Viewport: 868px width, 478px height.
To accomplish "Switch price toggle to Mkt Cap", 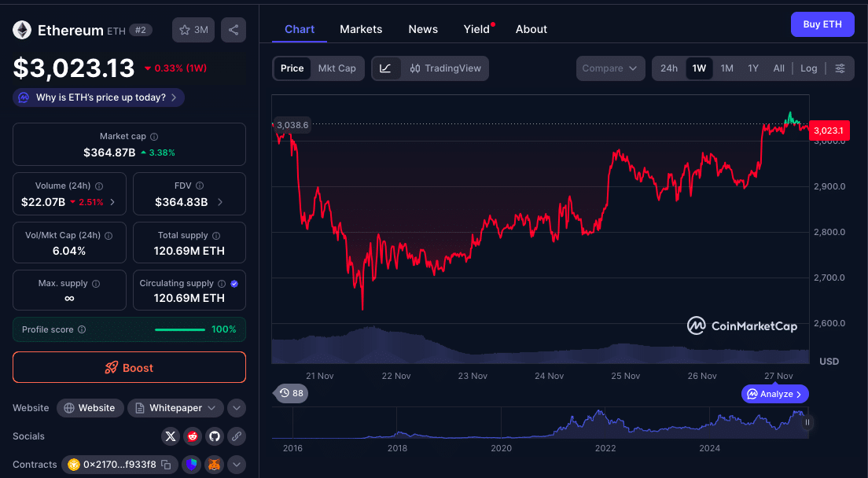I will pos(337,68).
